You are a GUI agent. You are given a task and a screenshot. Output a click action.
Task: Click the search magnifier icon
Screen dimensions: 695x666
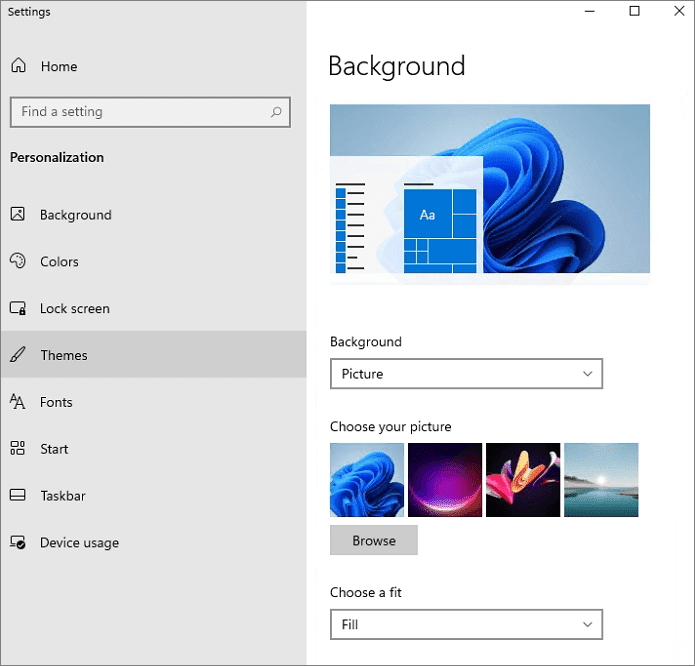point(276,112)
